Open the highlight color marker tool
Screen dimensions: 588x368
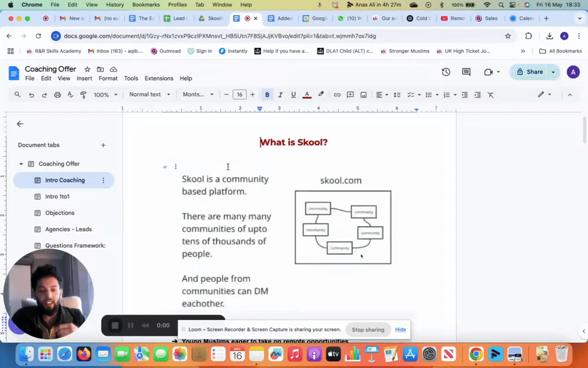point(320,95)
